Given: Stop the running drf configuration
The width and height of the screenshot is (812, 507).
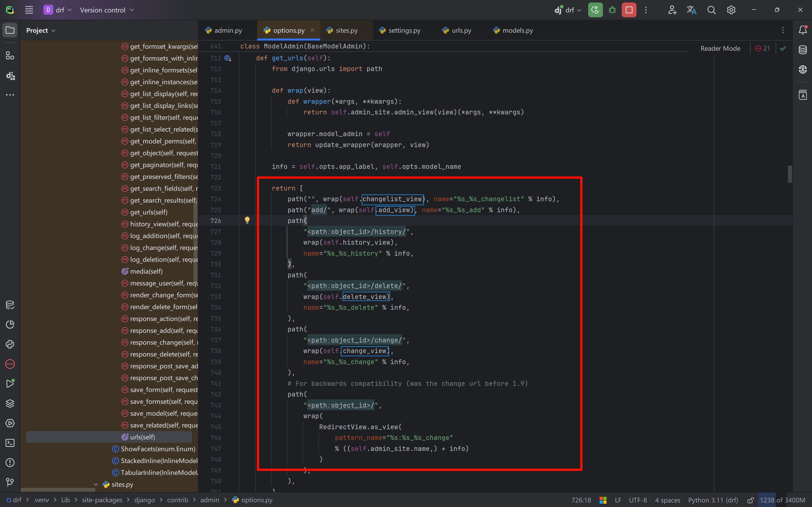Looking at the screenshot, I should (629, 10).
